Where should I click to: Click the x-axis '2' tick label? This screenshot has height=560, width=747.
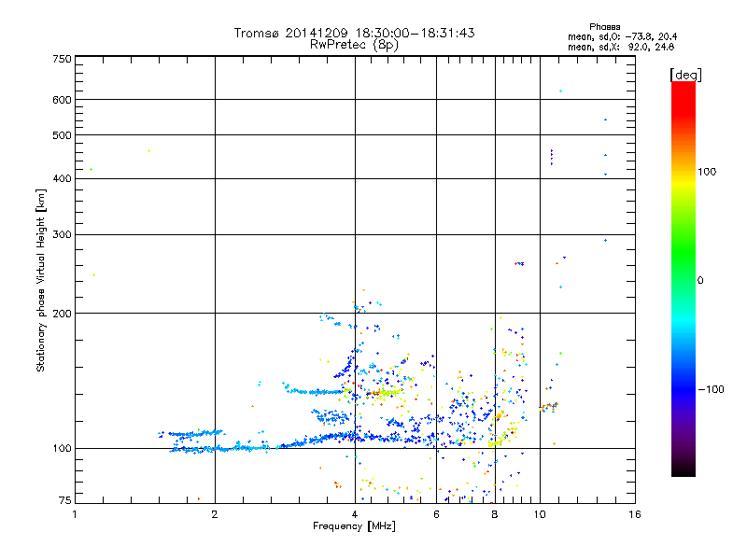pos(215,514)
